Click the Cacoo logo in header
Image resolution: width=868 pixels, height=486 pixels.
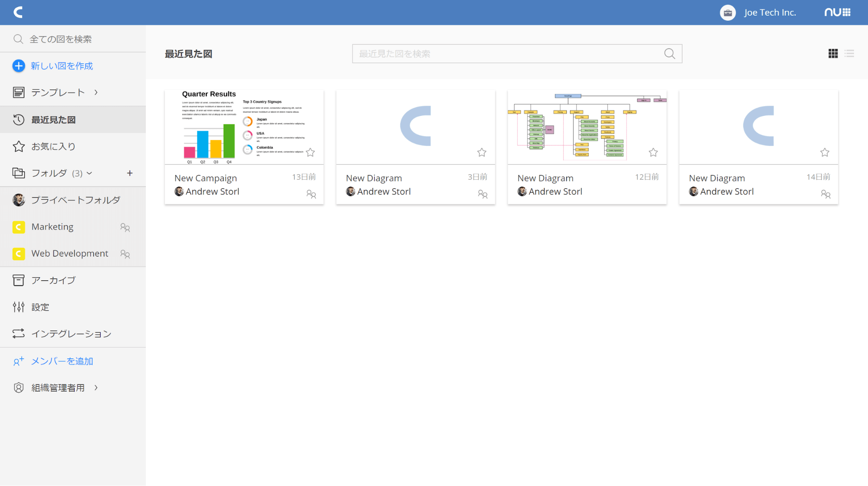18,12
